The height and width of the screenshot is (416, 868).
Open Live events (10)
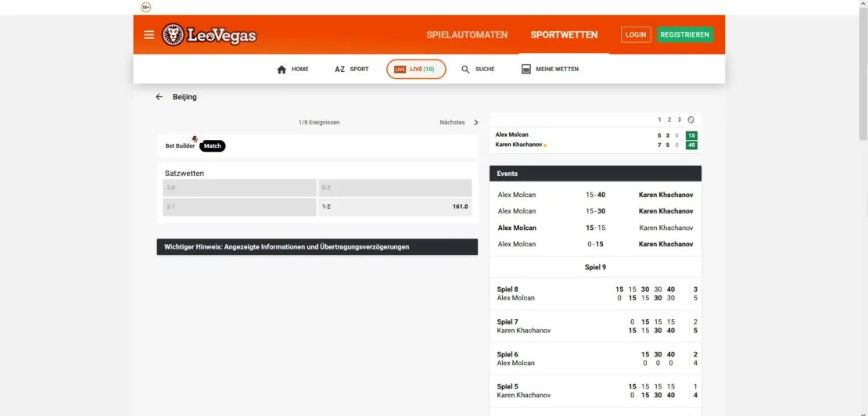tap(416, 69)
